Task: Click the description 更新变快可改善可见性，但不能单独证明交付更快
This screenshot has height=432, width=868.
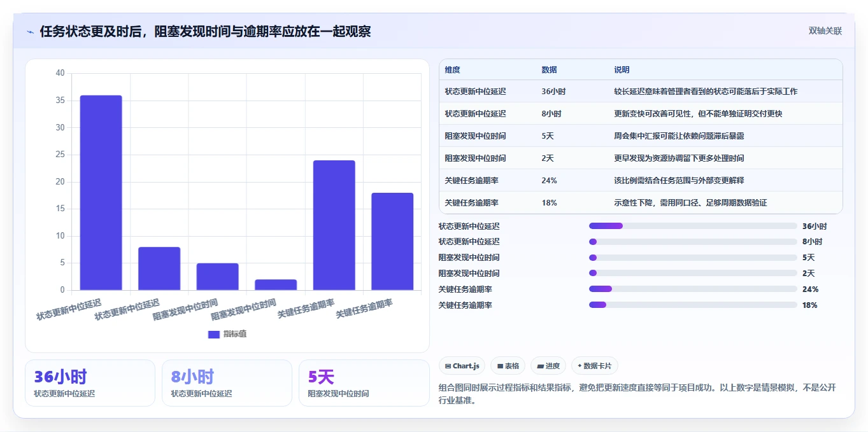Action: coord(698,114)
